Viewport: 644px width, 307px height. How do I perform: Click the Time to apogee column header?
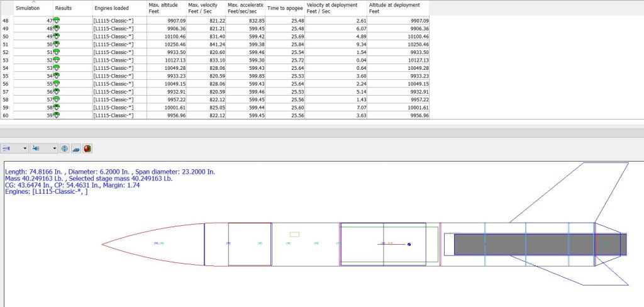(x=286, y=8)
